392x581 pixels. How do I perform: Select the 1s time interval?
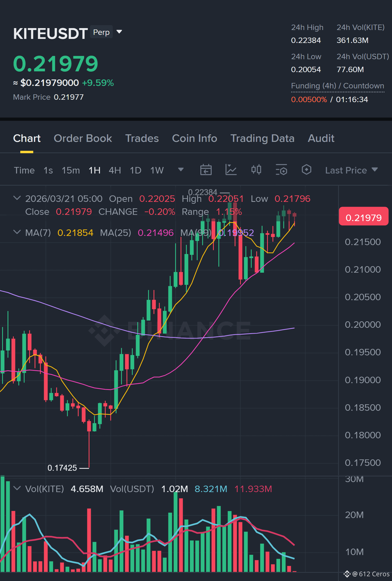pyautogui.click(x=48, y=170)
